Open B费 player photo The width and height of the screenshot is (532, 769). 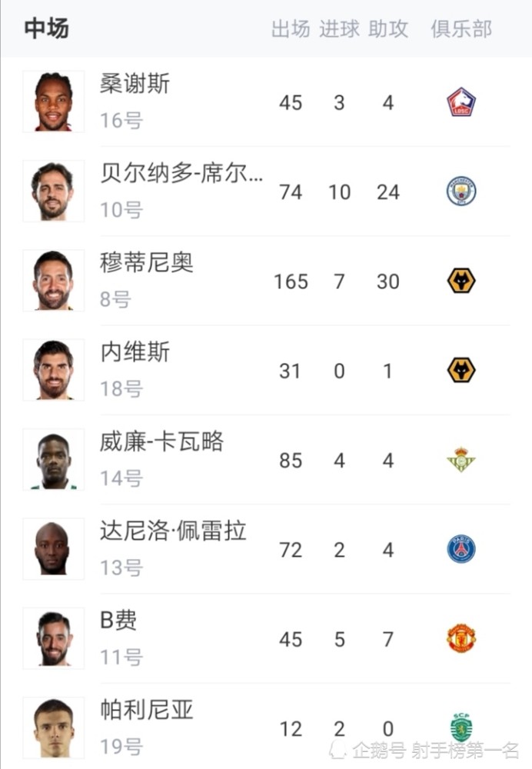(54, 638)
